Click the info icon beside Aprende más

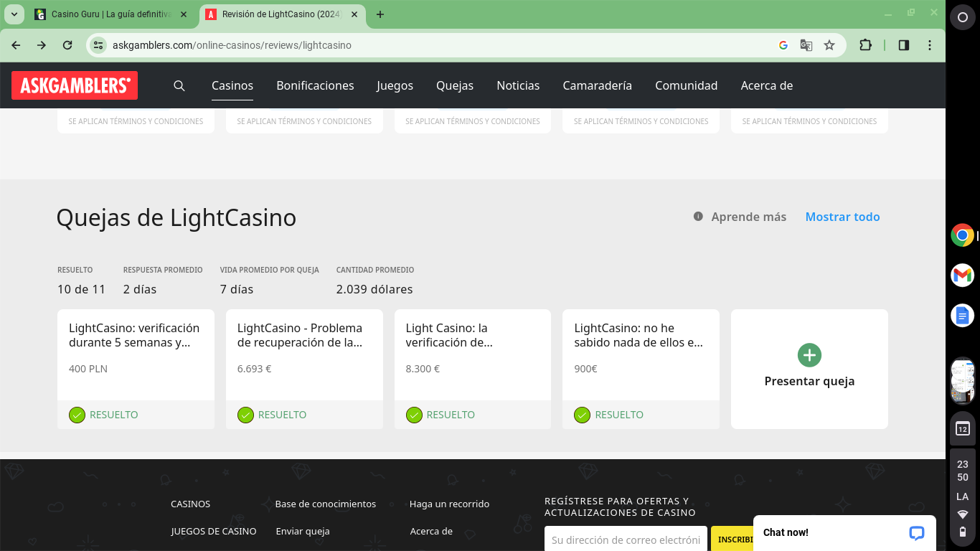pos(698,216)
